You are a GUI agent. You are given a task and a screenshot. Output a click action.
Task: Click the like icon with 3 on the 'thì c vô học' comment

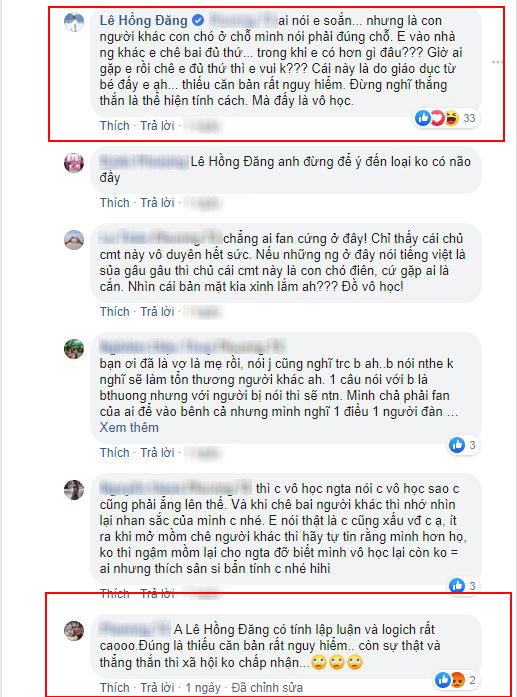pyautogui.click(x=463, y=586)
